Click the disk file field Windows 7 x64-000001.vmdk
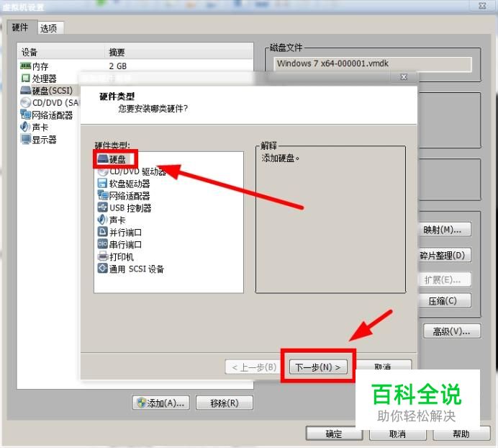 click(x=373, y=64)
